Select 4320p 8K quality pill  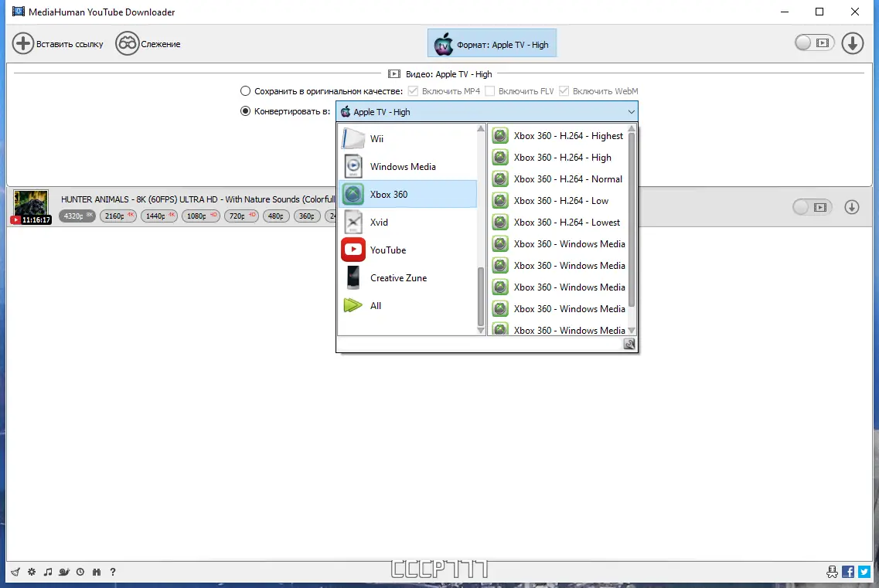(77, 216)
